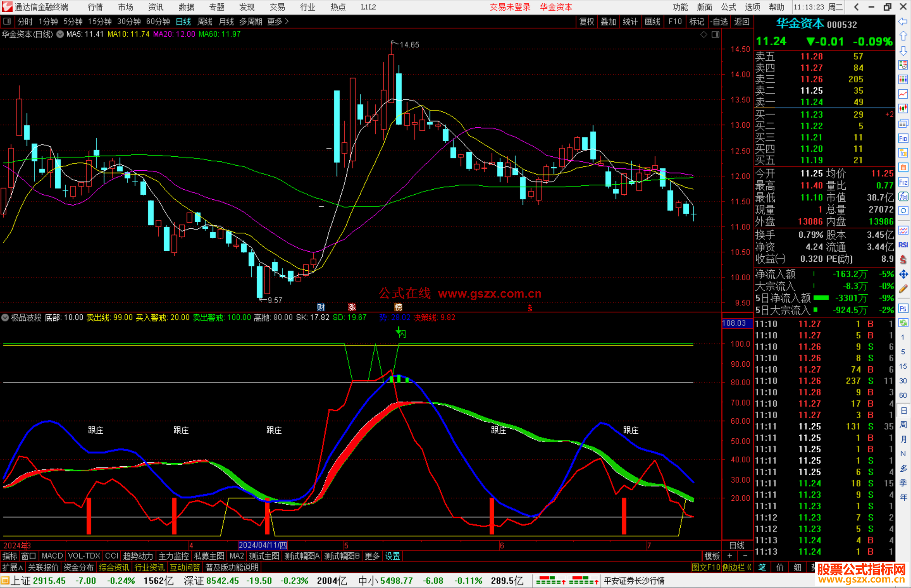The height and width of the screenshot is (588, 911).
Task: Collapse the 侧边栏 sidebar toggle
Action: (x=737, y=567)
